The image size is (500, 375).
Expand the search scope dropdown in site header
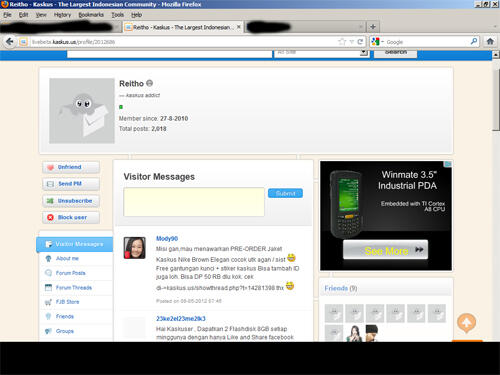click(x=364, y=53)
